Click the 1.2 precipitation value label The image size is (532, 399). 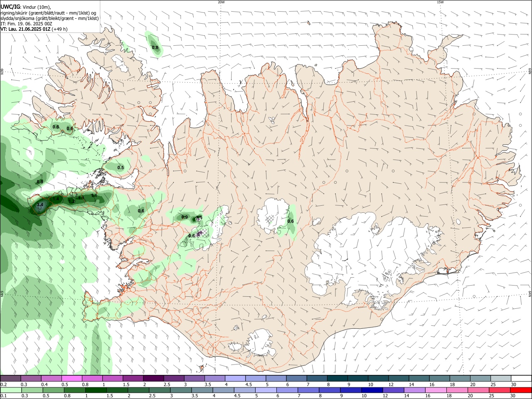click(x=71, y=201)
